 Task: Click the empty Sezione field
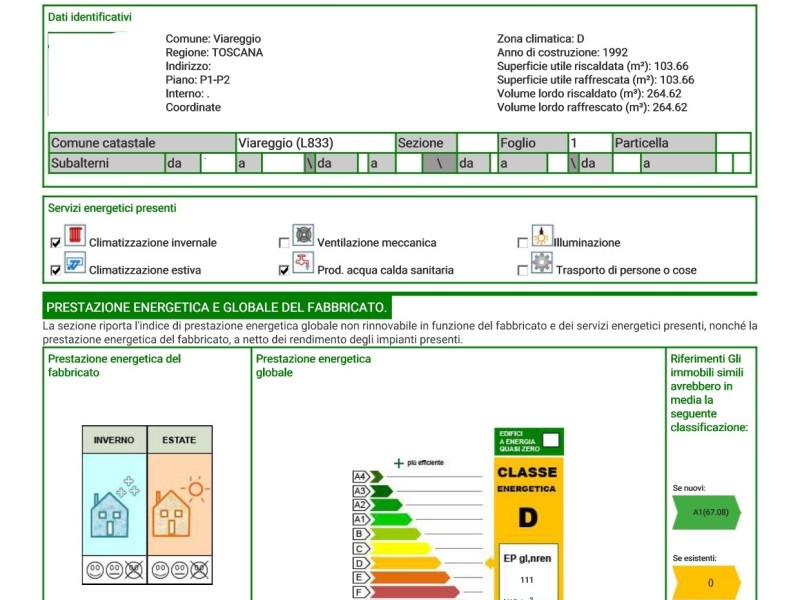pyautogui.click(x=476, y=143)
